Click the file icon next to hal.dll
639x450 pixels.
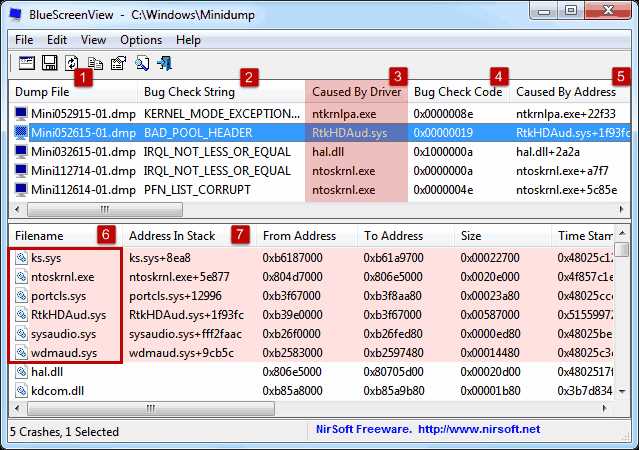click(21, 372)
